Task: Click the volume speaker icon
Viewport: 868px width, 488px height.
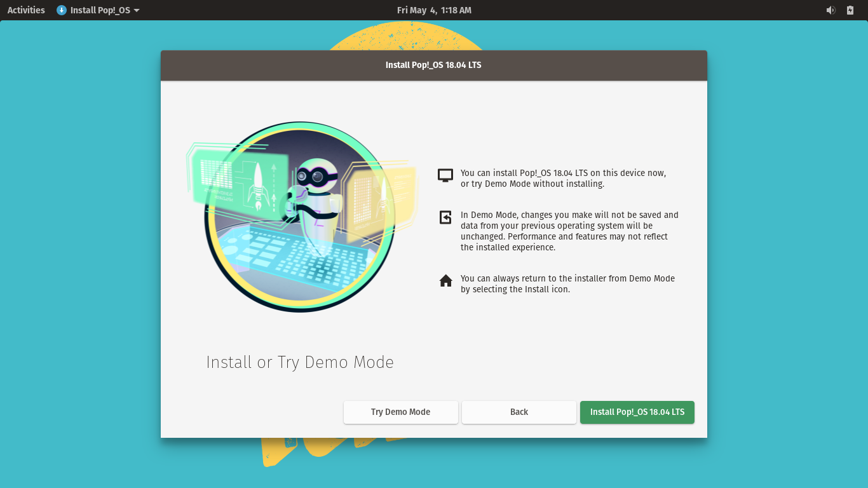Action: click(x=831, y=10)
